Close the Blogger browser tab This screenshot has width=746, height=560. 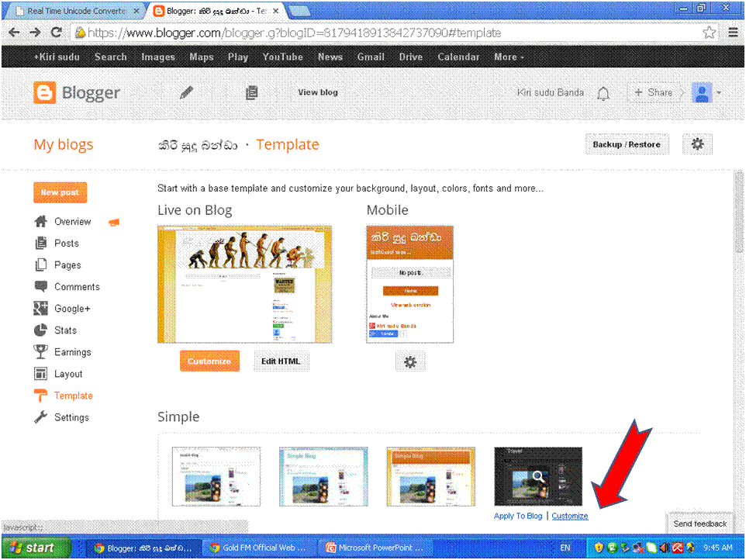click(x=275, y=10)
